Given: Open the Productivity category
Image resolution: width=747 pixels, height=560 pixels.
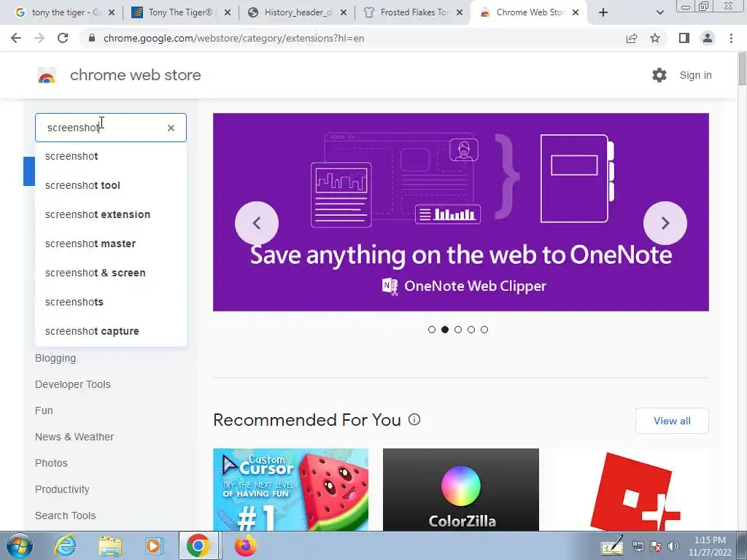Looking at the screenshot, I should point(62,489).
